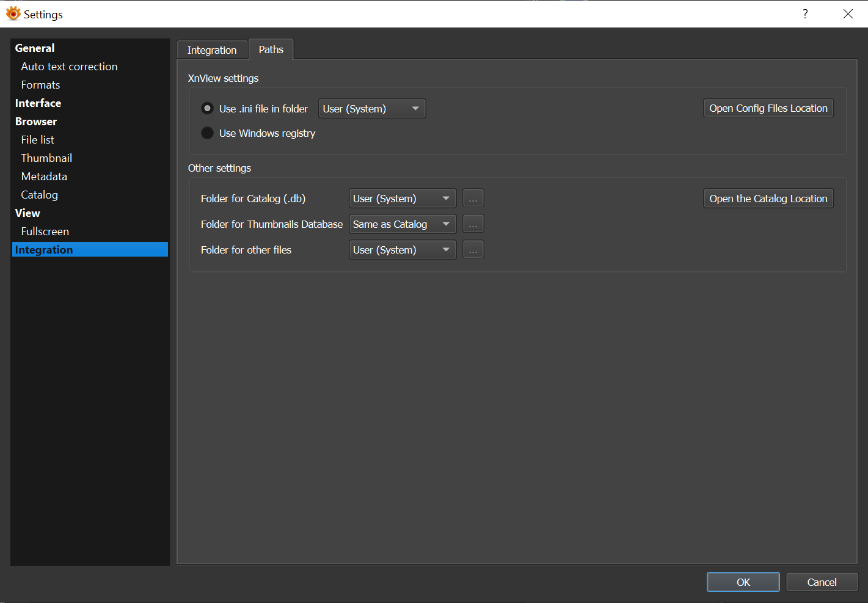Open the .ini file folder dropdown
Viewport: 868px width, 603px height.
pyautogui.click(x=371, y=109)
